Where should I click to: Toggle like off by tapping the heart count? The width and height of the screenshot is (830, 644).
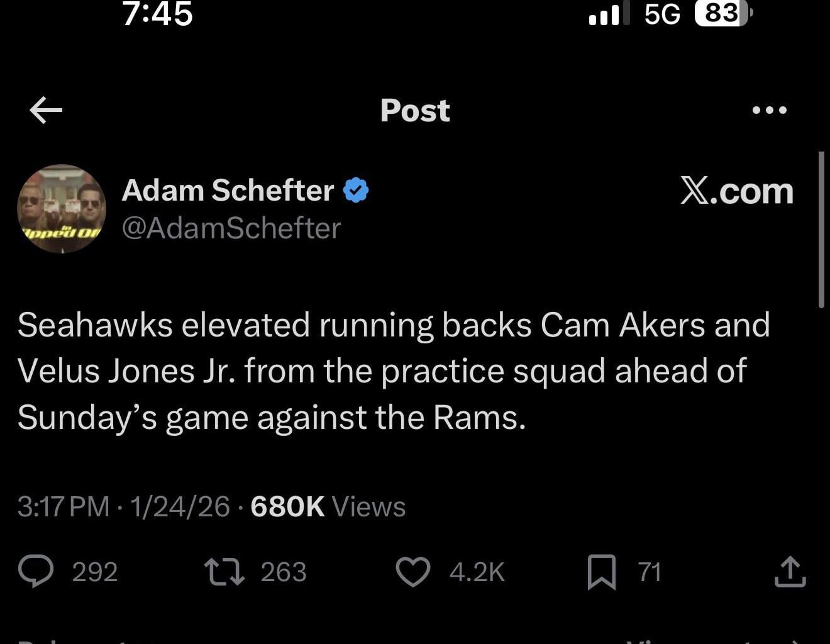coord(475,572)
